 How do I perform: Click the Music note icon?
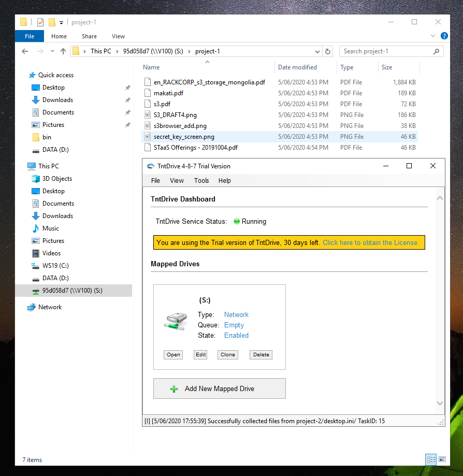36,228
